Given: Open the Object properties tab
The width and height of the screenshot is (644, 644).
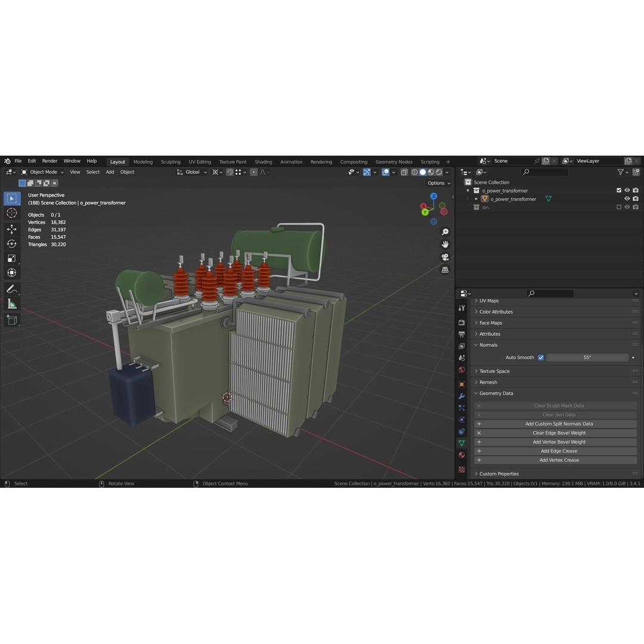Looking at the screenshot, I should click(x=462, y=385).
